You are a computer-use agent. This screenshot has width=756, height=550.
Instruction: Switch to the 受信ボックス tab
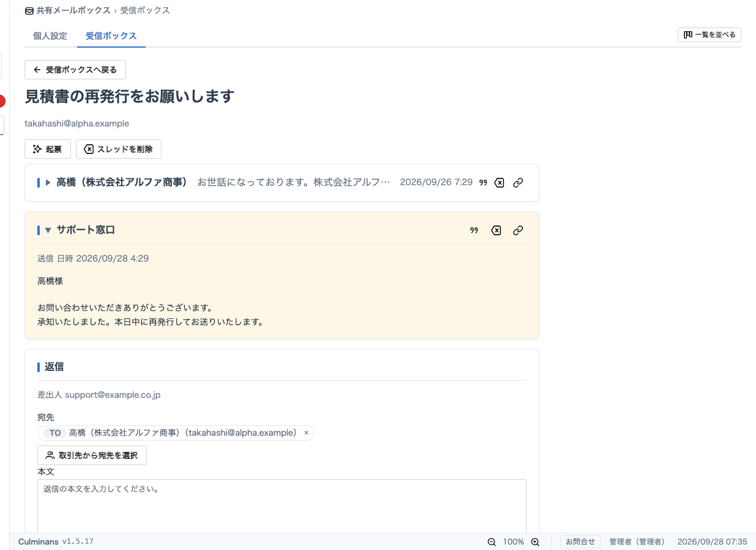coord(111,36)
